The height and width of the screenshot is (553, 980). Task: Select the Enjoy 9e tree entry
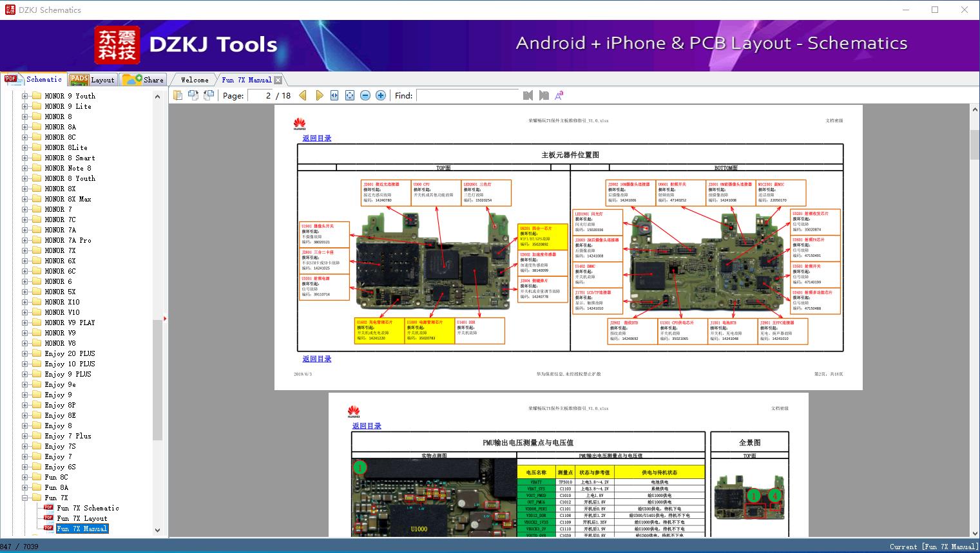point(60,384)
